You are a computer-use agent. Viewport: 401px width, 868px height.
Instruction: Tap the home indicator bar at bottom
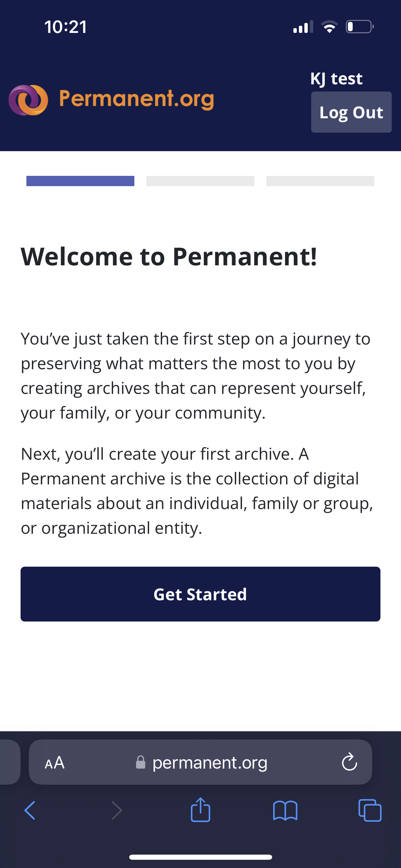coord(200,857)
